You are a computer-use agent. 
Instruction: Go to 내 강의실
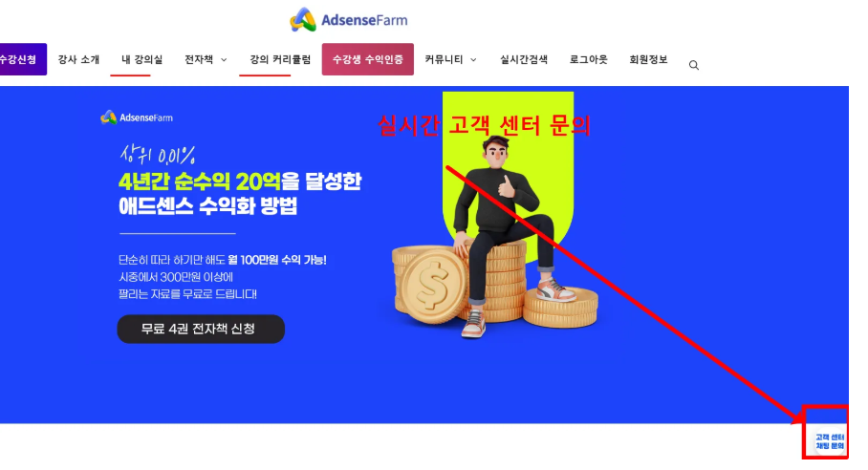coord(142,59)
